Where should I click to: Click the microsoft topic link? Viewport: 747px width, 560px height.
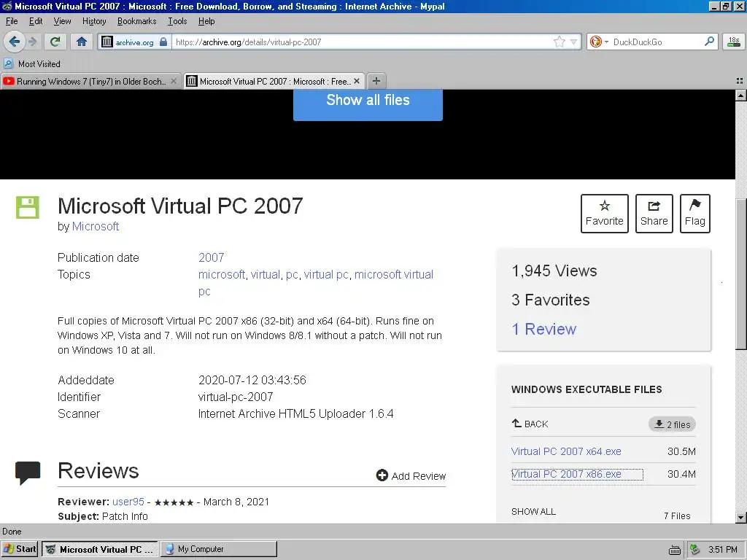[x=222, y=275]
